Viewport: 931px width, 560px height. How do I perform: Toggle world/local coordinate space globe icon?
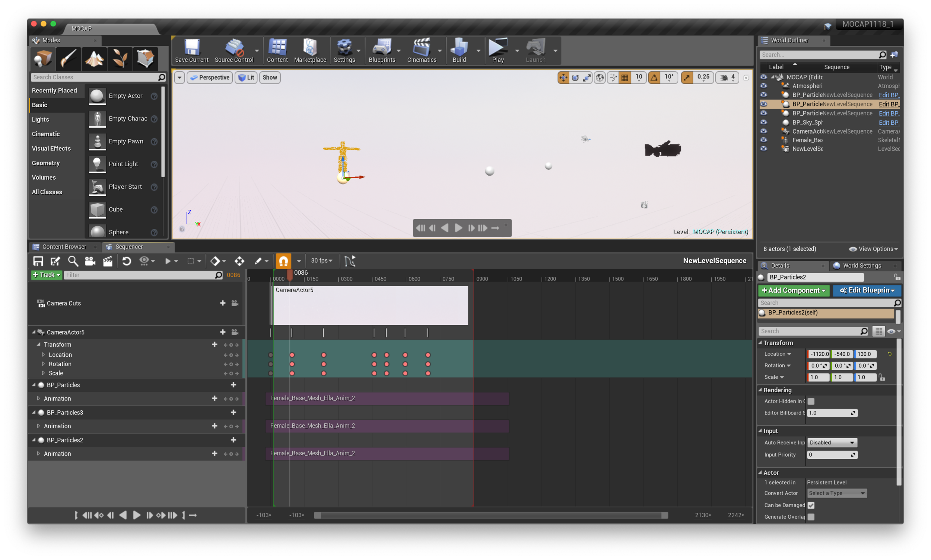tap(600, 77)
